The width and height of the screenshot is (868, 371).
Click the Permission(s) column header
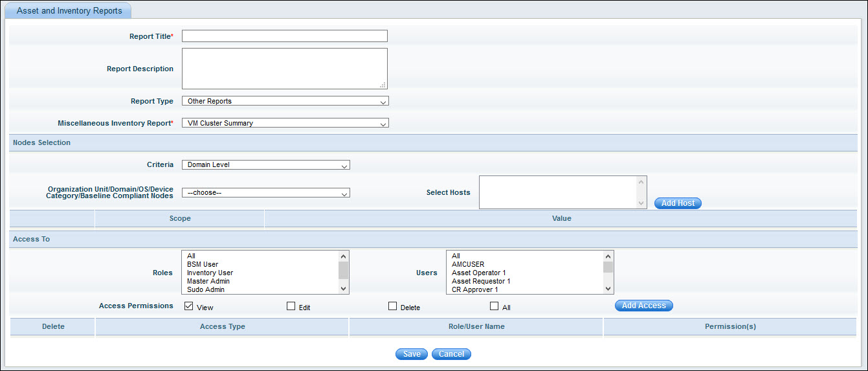coord(730,326)
